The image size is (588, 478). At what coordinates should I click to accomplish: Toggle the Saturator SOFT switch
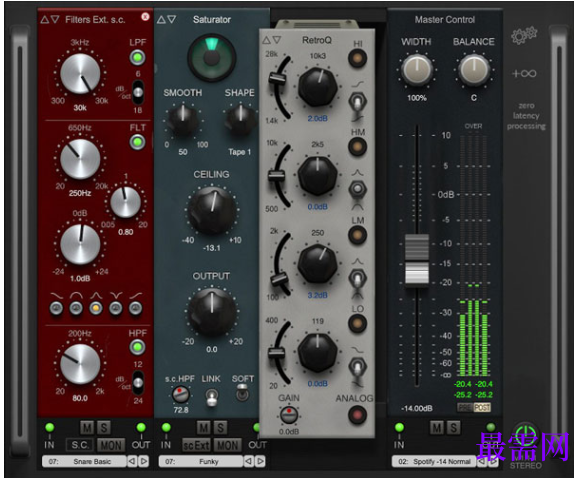click(243, 394)
